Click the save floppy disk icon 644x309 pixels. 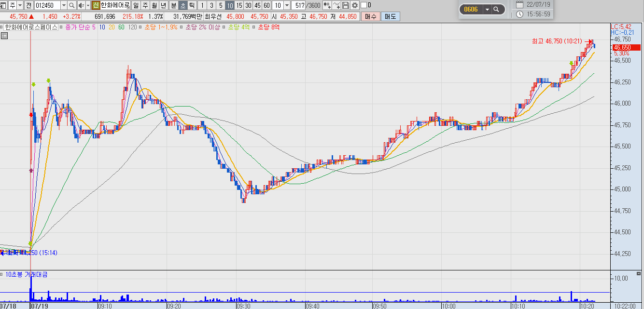tap(346, 5)
